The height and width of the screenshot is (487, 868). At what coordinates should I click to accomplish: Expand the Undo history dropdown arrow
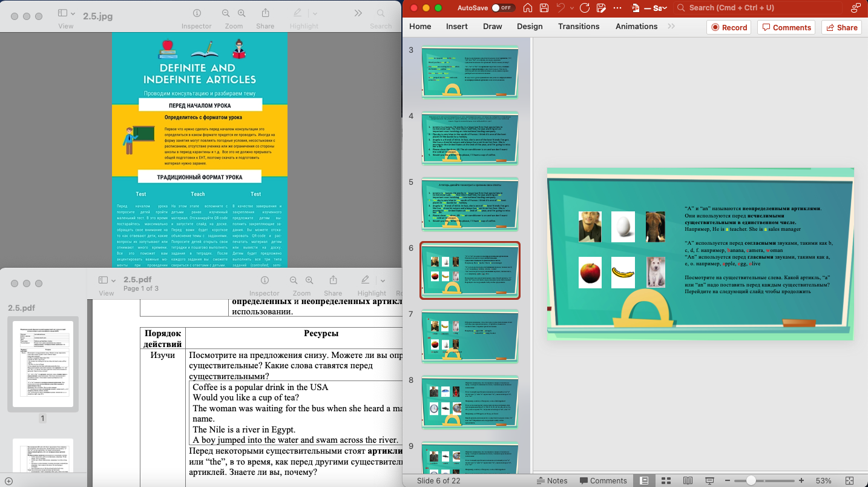[572, 8]
